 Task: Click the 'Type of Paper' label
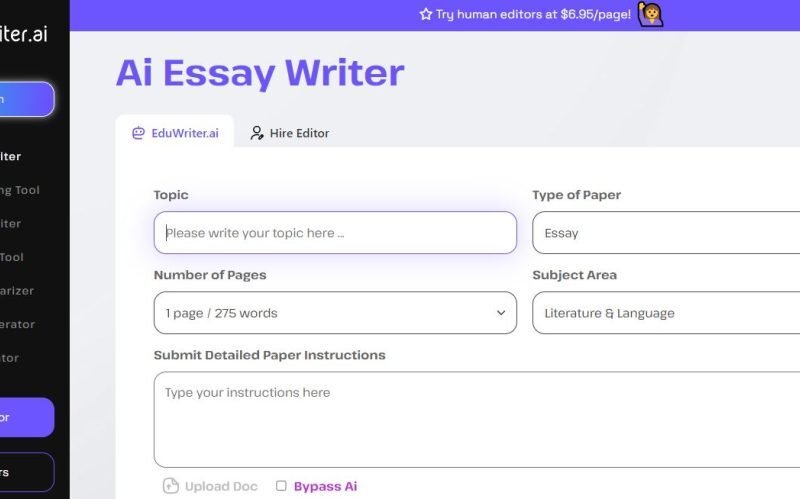tap(577, 195)
